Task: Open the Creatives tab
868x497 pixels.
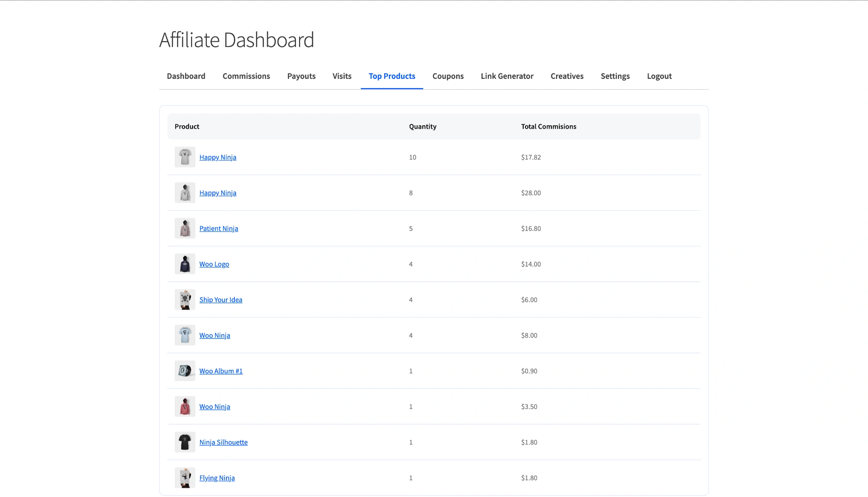Action: [x=567, y=76]
